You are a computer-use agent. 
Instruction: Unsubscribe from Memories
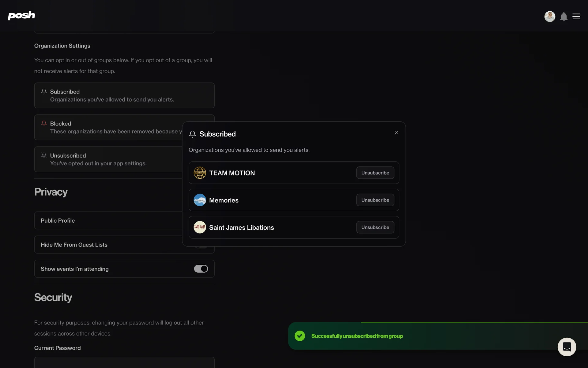click(375, 200)
